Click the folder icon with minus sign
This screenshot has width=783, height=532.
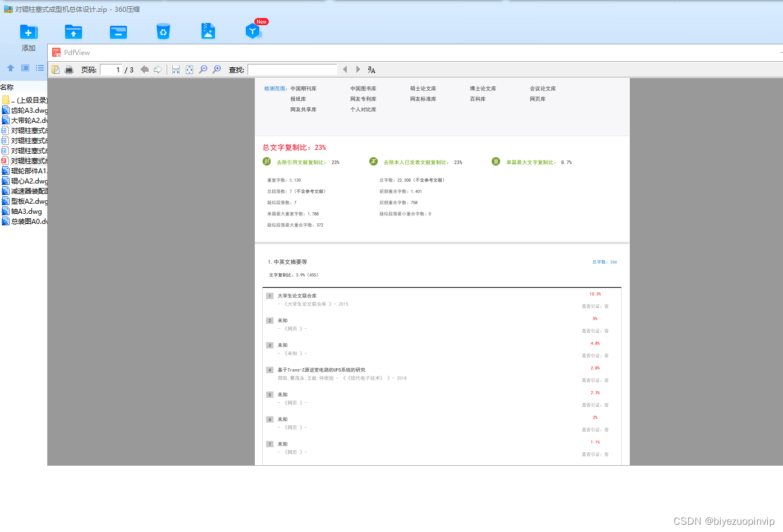click(x=118, y=32)
